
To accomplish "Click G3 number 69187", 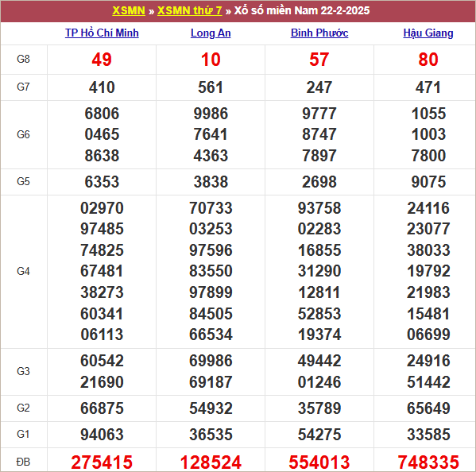I will 211,382.
